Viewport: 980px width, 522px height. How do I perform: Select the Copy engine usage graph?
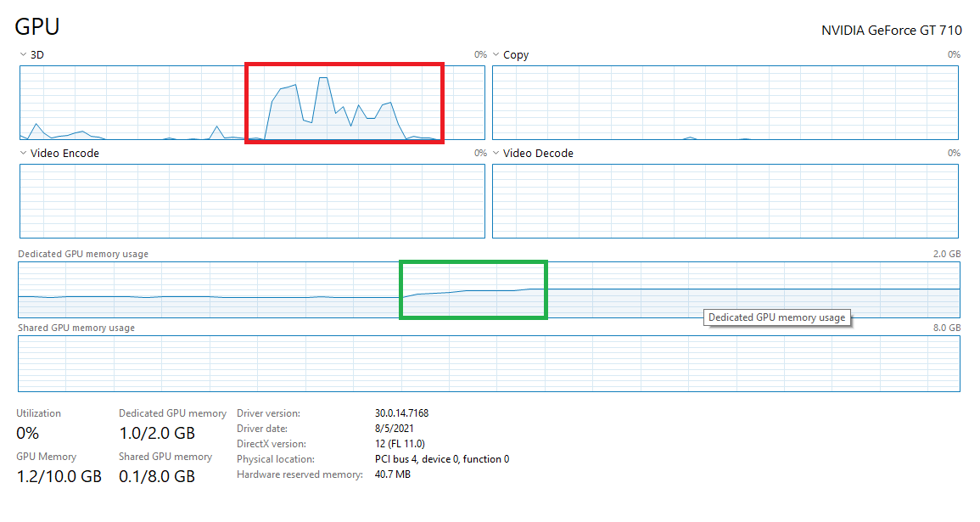(725, 103)
